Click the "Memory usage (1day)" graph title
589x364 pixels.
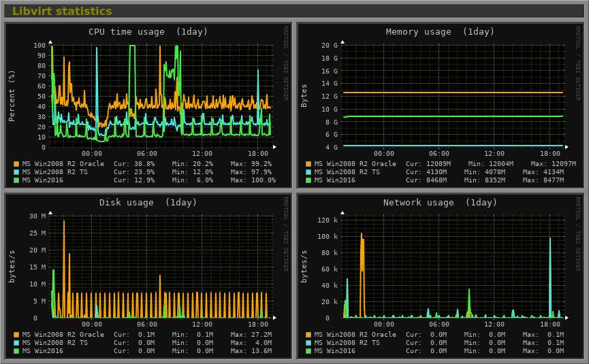tap(440, 32)
